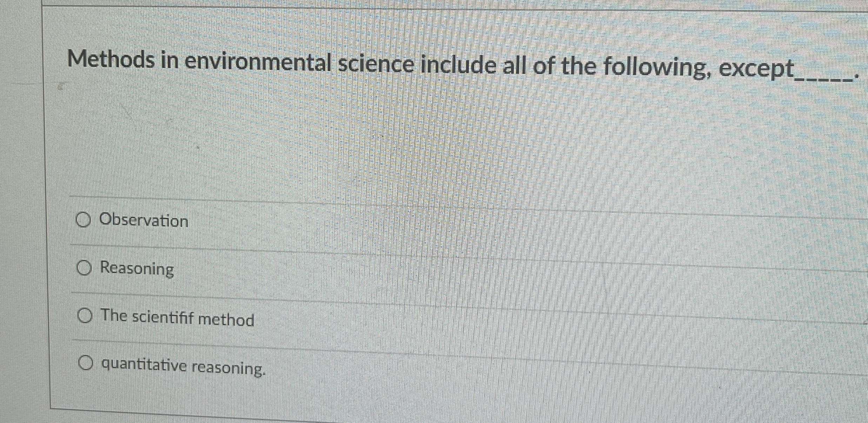Select the Reasoning radio button

(84, 269)
